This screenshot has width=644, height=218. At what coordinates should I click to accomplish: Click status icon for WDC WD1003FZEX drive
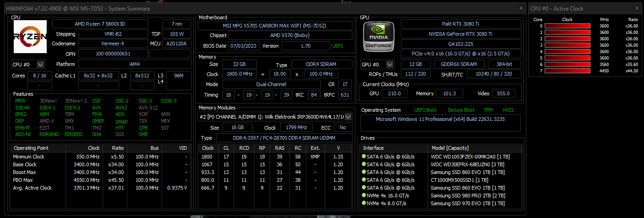point(364,157)
